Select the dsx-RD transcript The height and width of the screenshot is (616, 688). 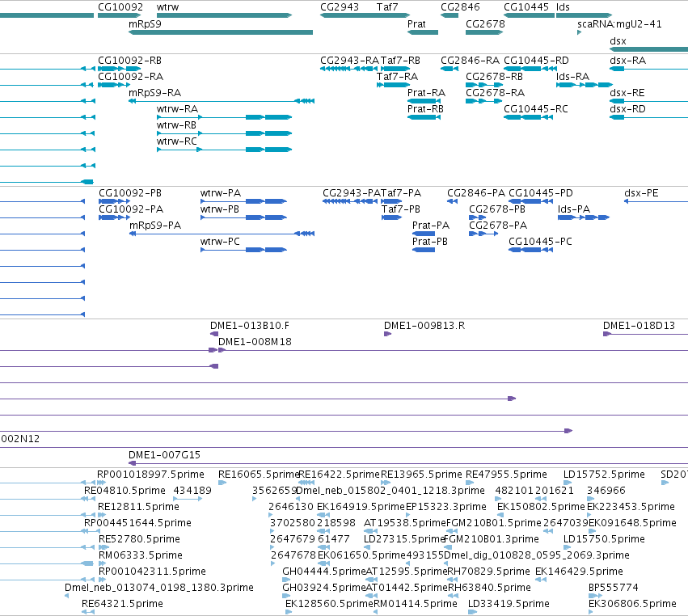(x=648, y=117)
